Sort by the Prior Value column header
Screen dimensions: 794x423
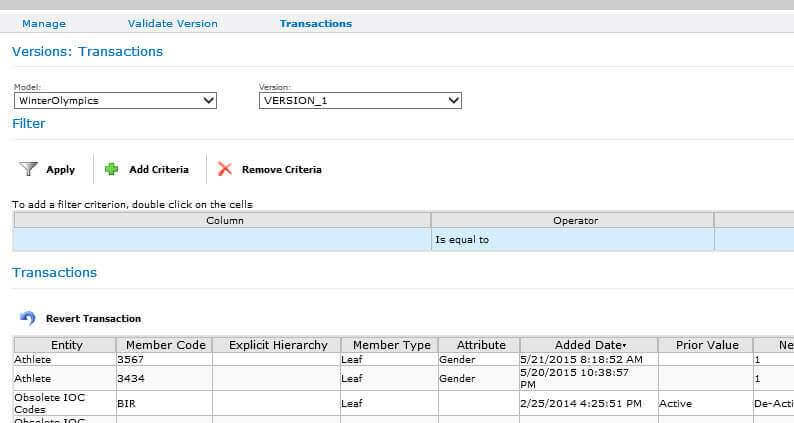(x=706, y=345)
